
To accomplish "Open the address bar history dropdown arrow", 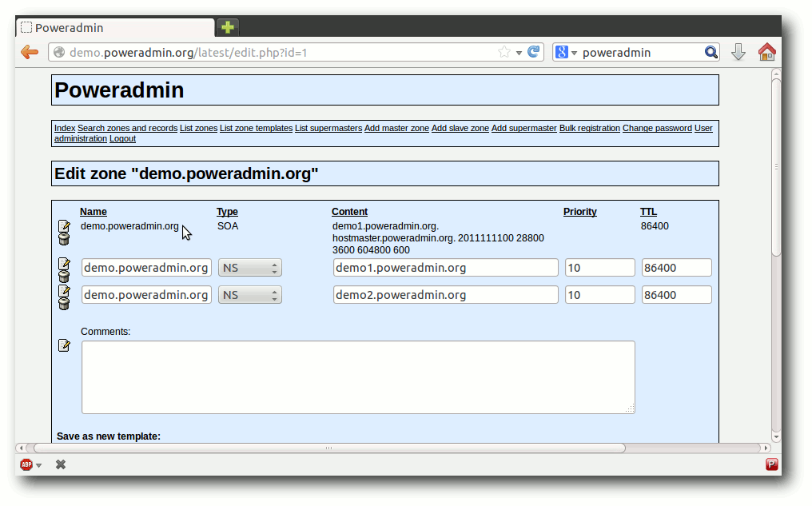I will 519,53.
